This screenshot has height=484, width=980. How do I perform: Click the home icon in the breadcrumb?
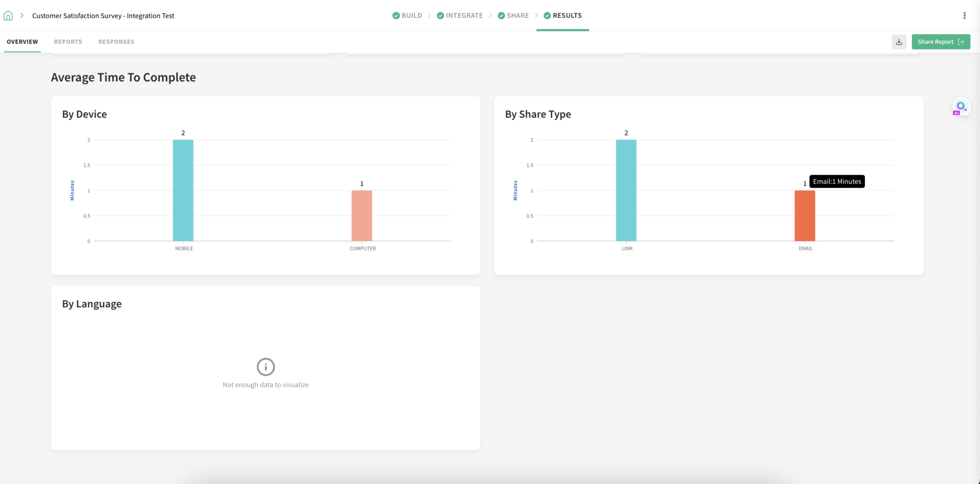pos(8,15)
